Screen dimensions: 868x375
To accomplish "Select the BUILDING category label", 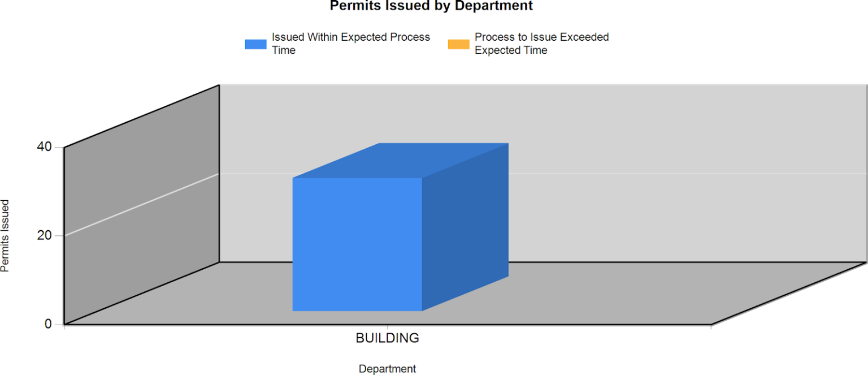I will pos(387,338).
